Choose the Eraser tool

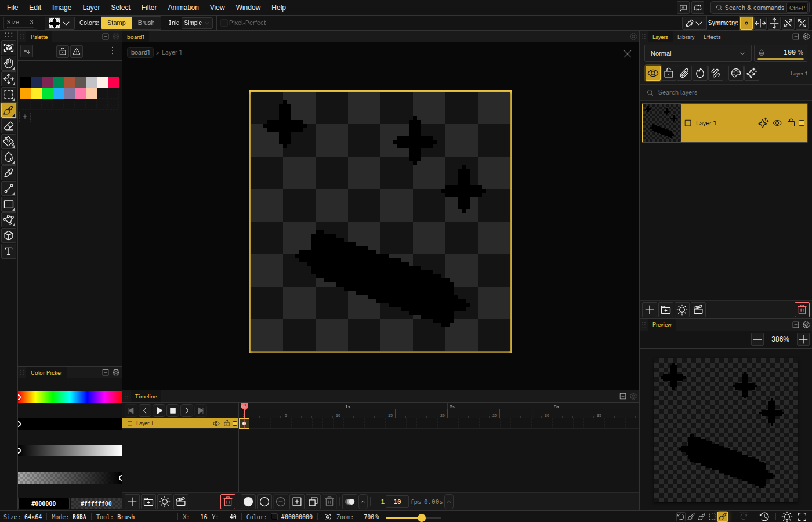(9, 126)
